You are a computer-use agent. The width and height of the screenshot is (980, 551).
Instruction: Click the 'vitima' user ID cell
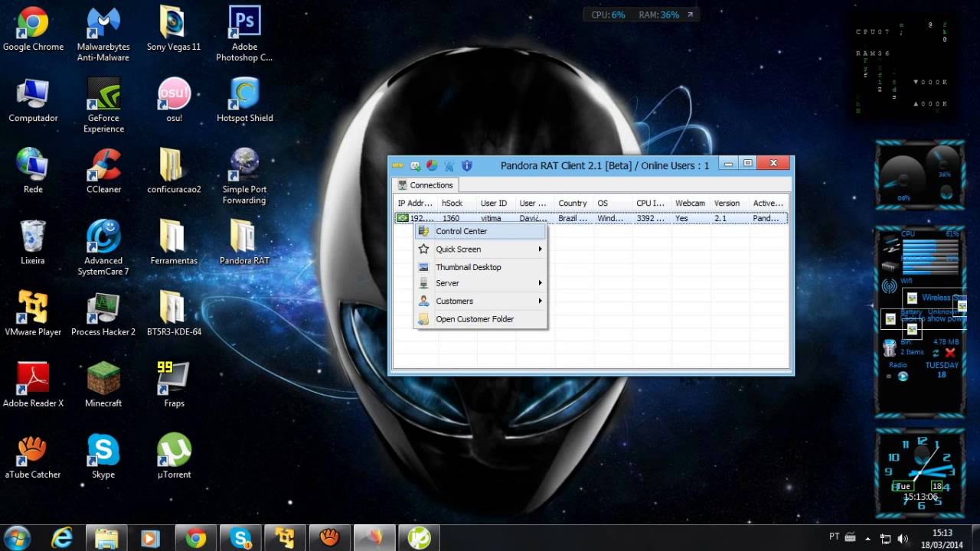[x=491, y=219]
